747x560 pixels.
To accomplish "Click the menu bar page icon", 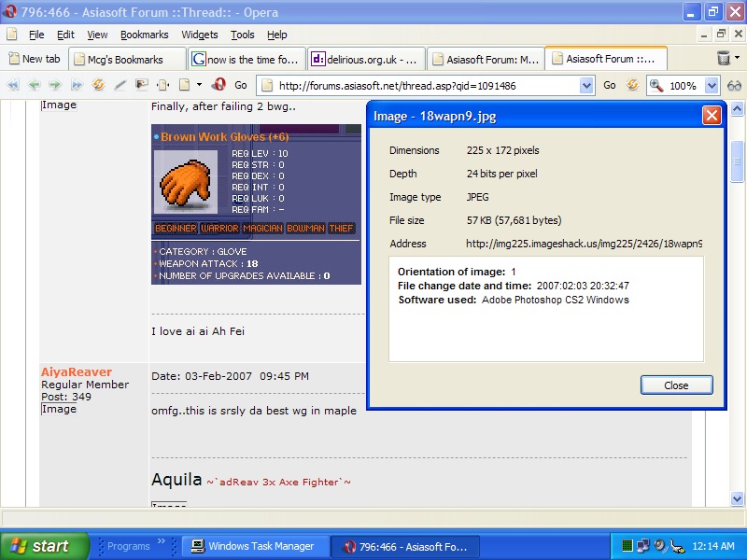I will pyautogui.click(x=12, y=35).
